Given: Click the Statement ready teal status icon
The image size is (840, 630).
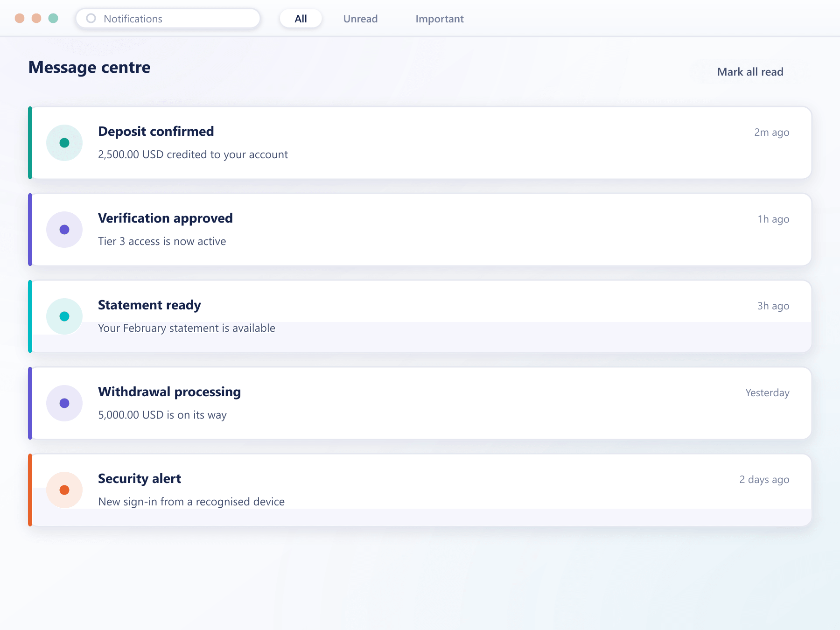Looking at the screenshot, I should (x=64, y=316).
